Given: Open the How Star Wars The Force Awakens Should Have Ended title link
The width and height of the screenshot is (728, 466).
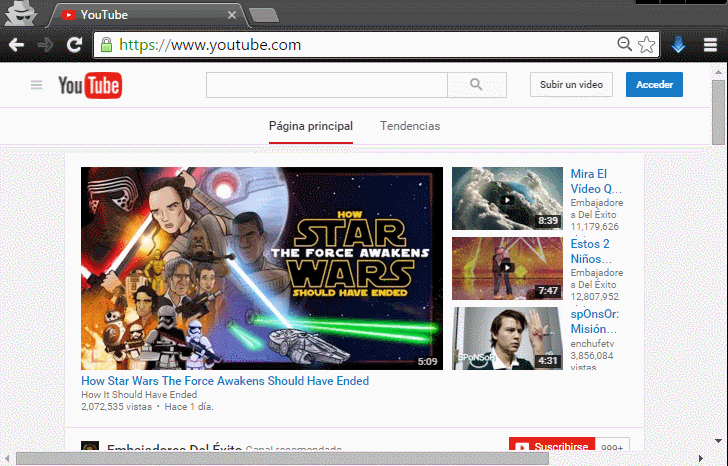Looking at the screenshot, I should 225,381.
